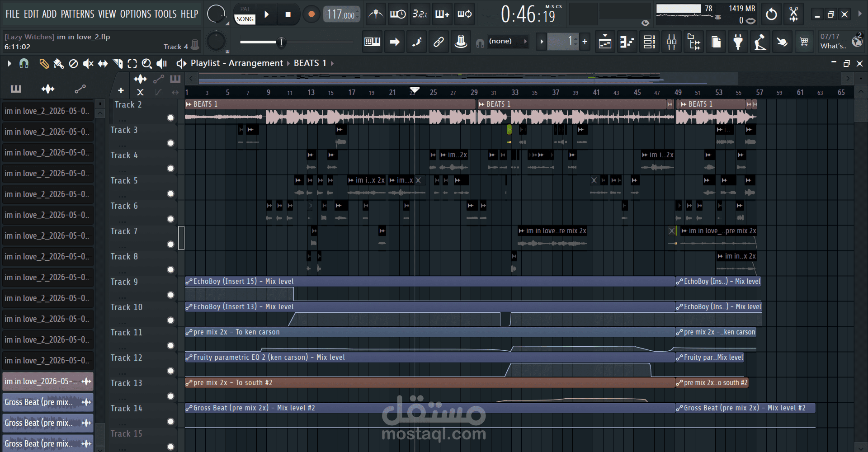The image size is (868, 452).
Task: Open the OPTIONS menu
Action: point(136,14)
